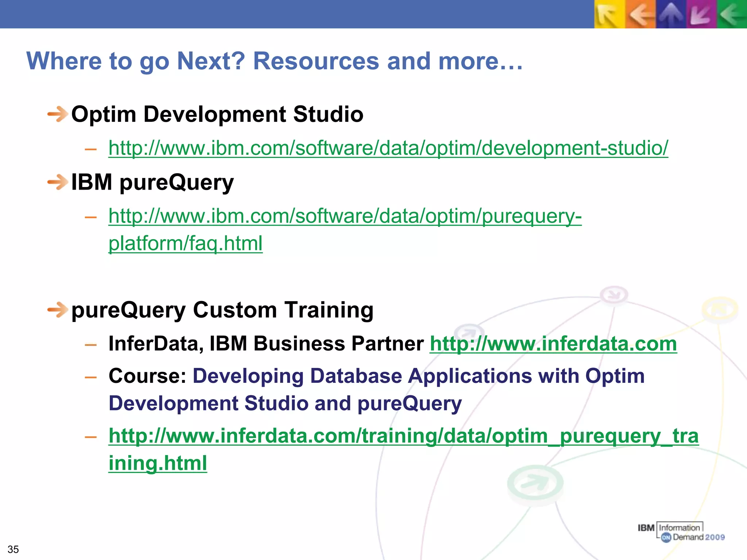Image resolution: width=747 pixels, height=560 pixels.
Task: Open the purequery-platform faq.html link
Action: coord(345,216)
